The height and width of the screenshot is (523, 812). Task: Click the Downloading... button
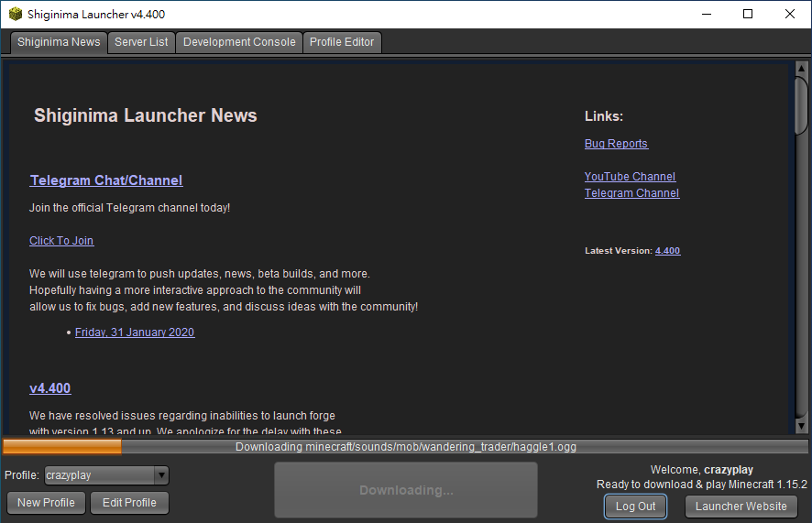point(406,490)
